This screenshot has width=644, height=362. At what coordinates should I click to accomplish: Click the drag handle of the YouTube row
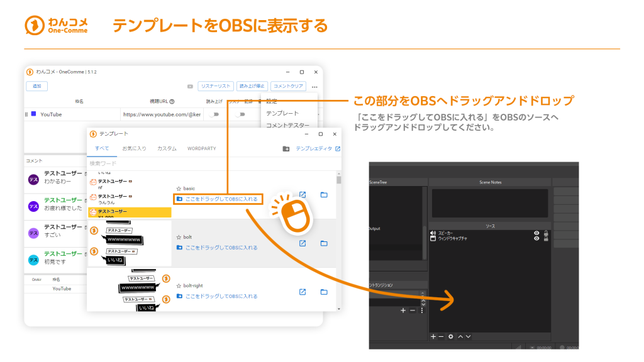(26, 114)
